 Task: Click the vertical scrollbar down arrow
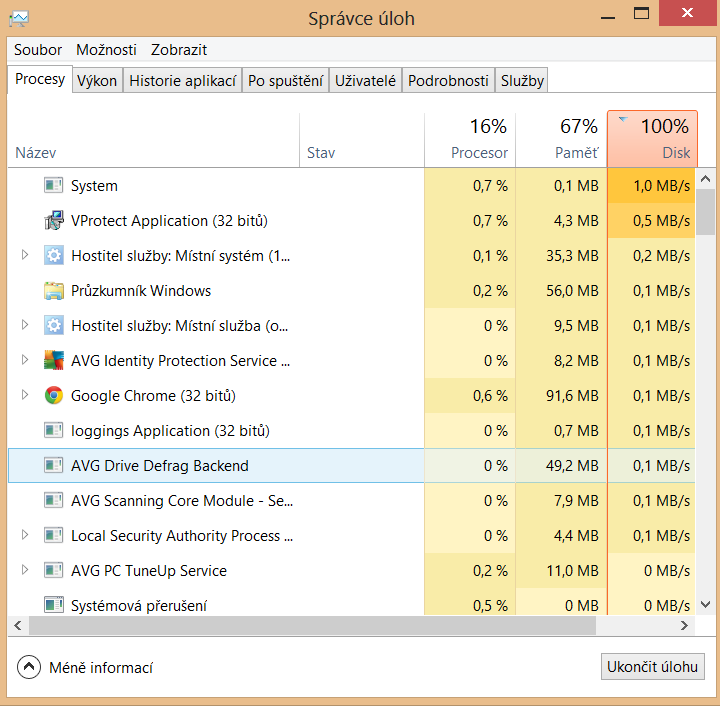(706, 605)
